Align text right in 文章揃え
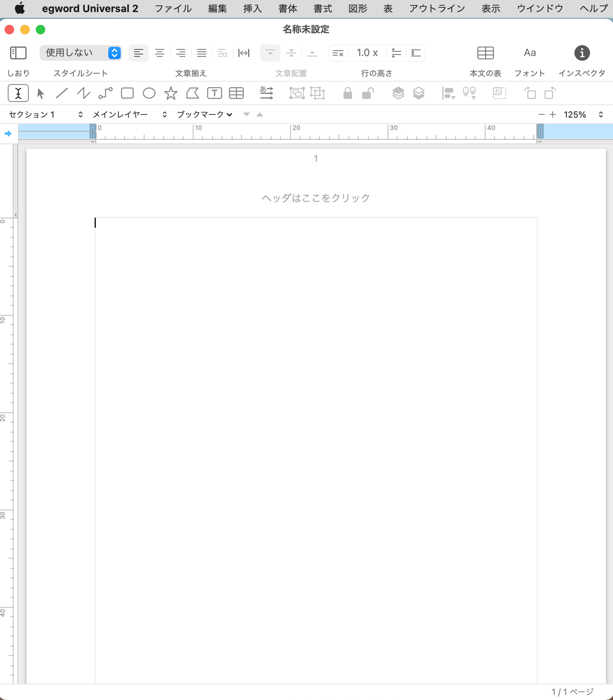This screenshot has width=613, height=700. (x=181, y=53)
